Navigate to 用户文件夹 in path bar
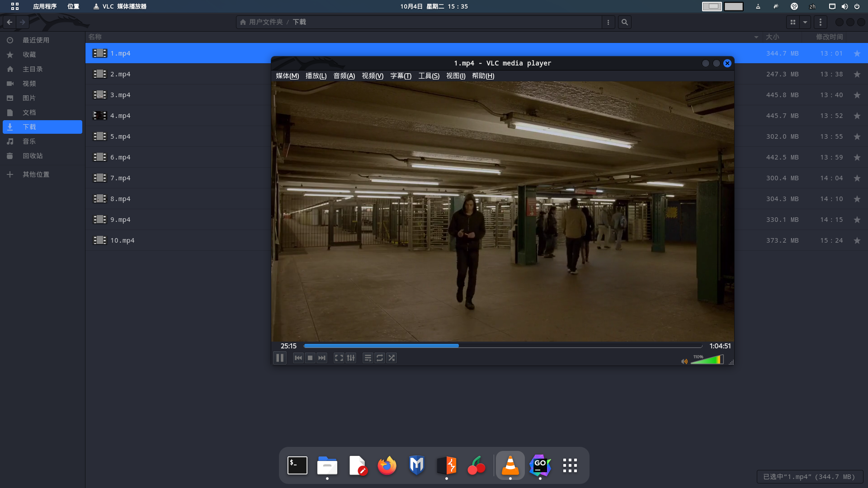The width and height of the screenshot is (868, 488). coord(261,22)
